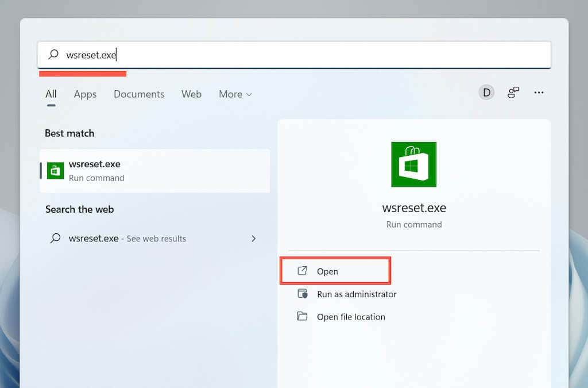Select the Web tab
This screenshot has height=388, width=588.
click(x=191, y=94)
